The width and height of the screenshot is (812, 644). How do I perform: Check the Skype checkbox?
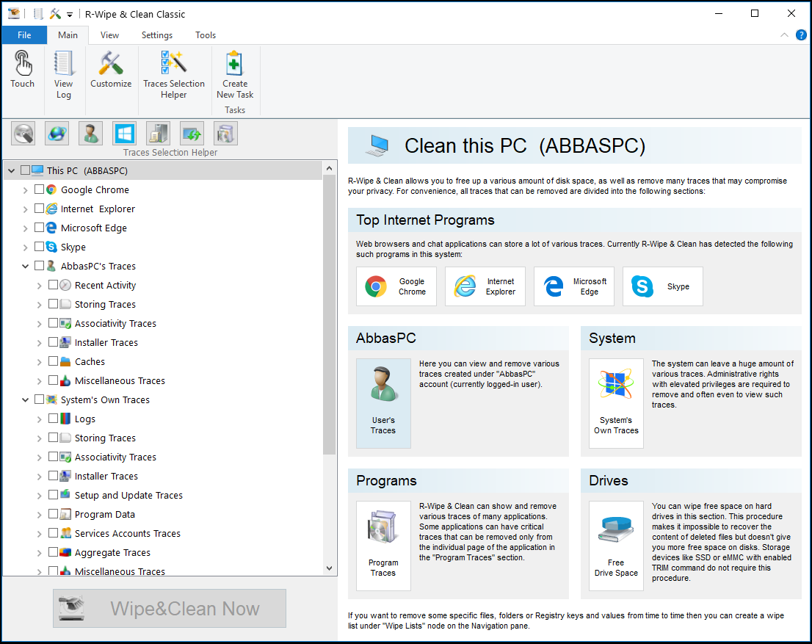pyautogui.click(x=39, y=247)
